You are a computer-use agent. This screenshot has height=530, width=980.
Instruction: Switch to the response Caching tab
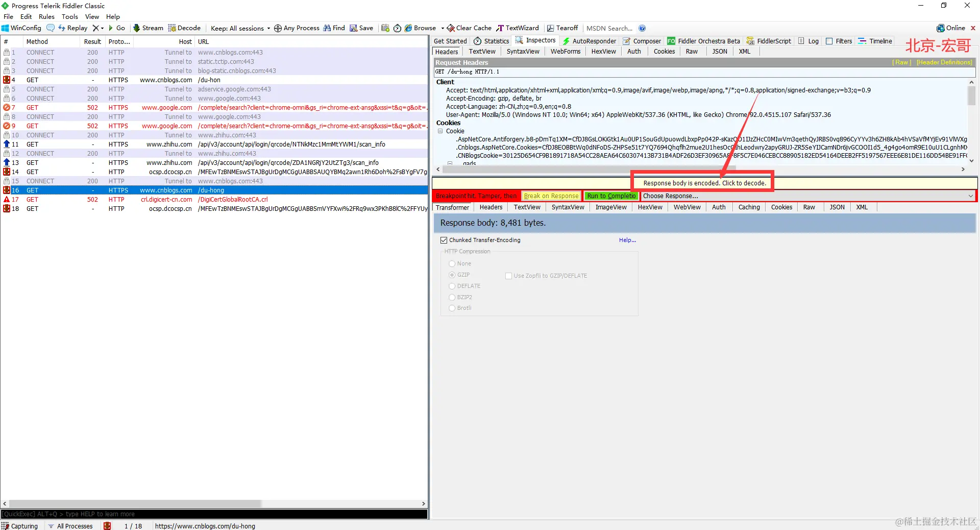coord(749,207)
